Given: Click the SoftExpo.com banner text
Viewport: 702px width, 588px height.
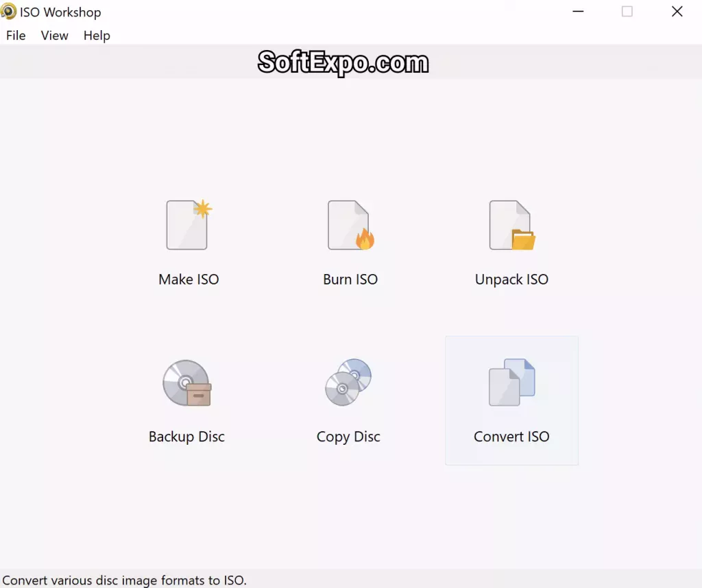Looking at the screenshot, I should [x=343, y=63].
